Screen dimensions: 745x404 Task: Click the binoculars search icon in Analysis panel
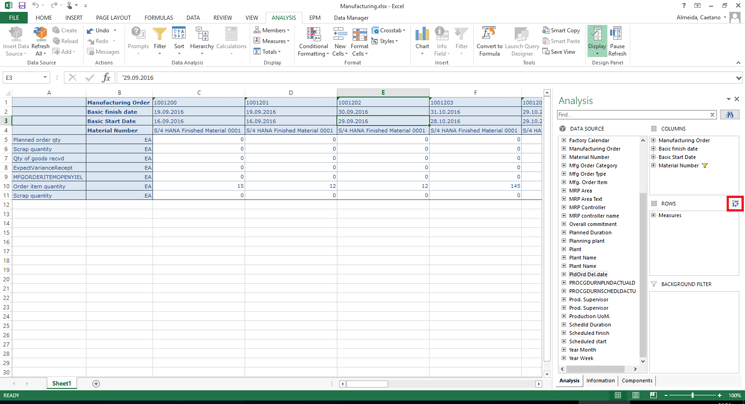point(730,115)
